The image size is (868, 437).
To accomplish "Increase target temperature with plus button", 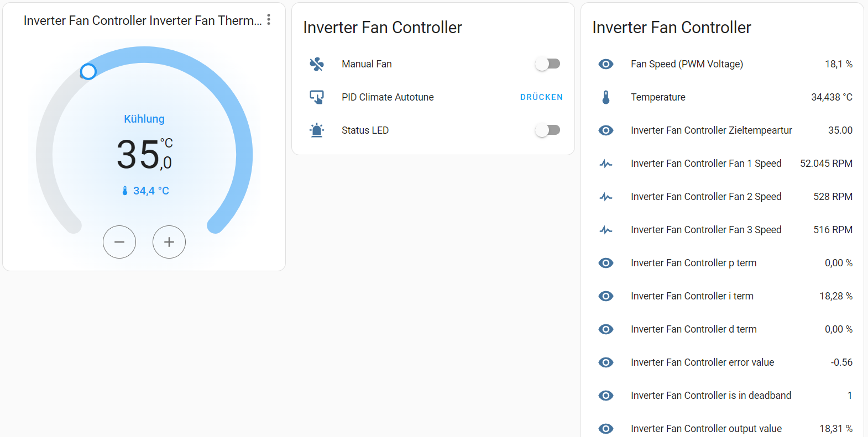I will click(x=169, y=242).
